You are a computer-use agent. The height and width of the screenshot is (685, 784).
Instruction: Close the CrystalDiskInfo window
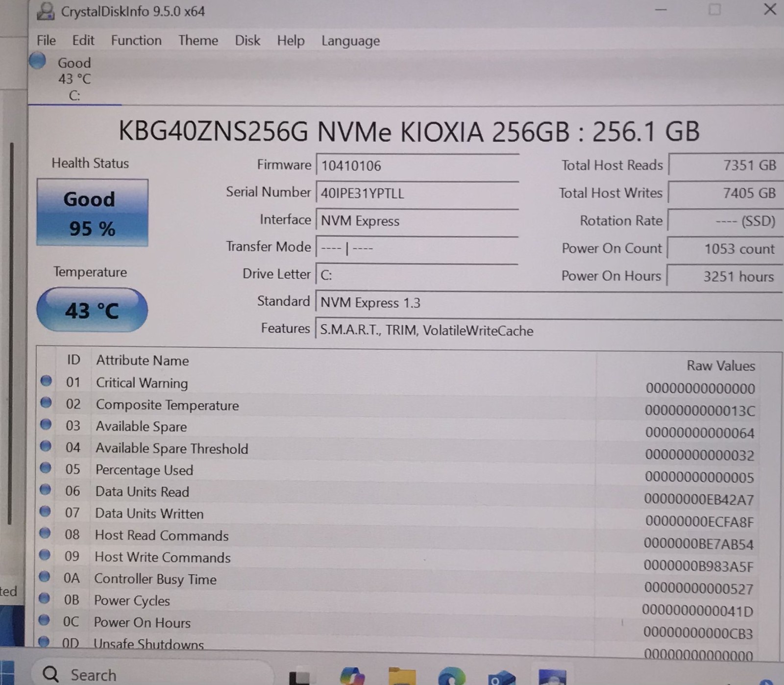[x=770, y=9]
